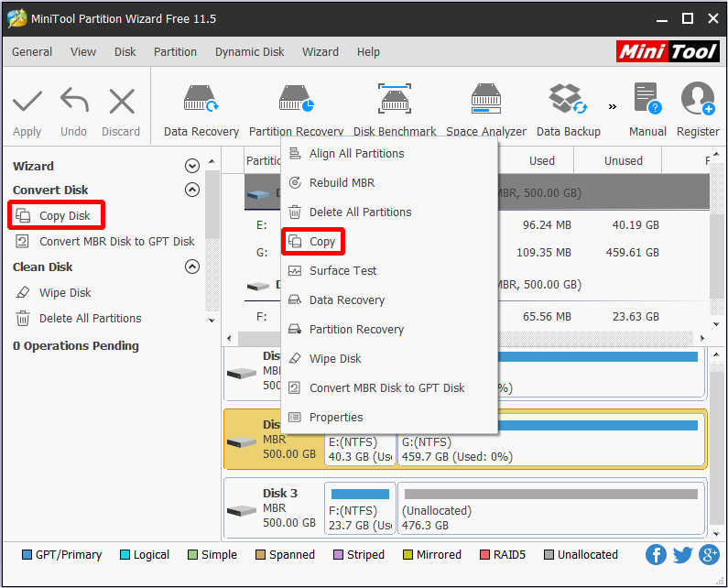Image resolution: width=728 pixels, height=588 pixels.
Task: Open the Disk menu
Action: 125,52
